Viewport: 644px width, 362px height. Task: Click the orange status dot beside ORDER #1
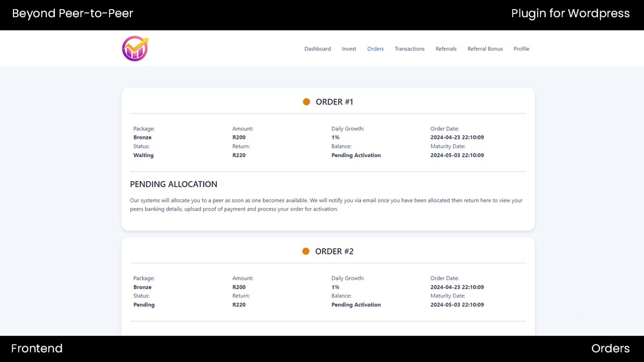coord(306,101)
